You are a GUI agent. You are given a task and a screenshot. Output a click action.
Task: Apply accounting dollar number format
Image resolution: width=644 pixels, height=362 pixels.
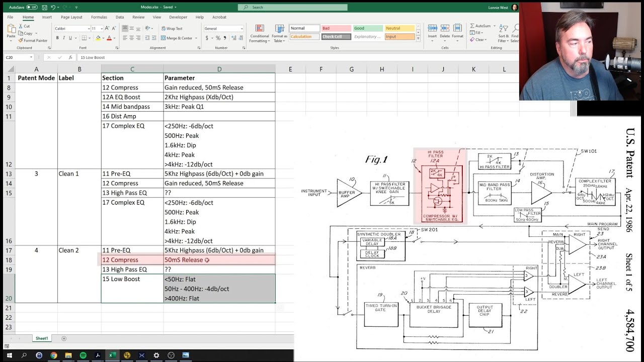pyautogui.click(x=207, y=38)
